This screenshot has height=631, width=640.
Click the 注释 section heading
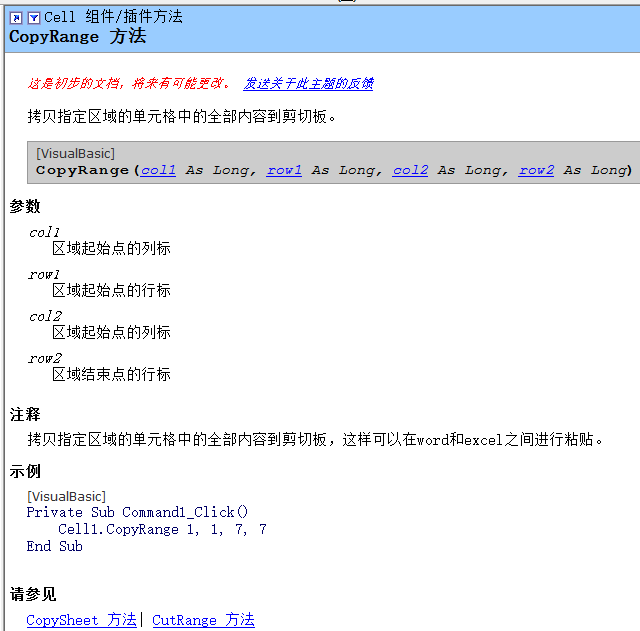pyautogui.click(x=25, y=415)
